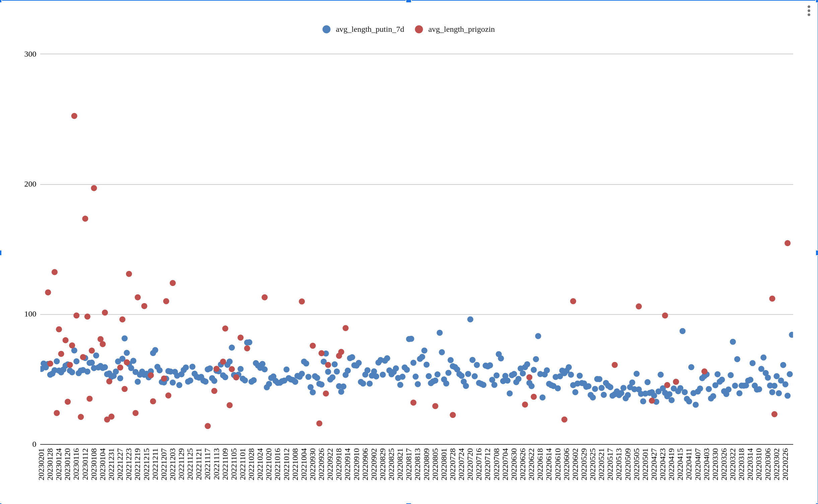Click the left-middle chart resize handle
Screen dimensions: 818x504
pos(1,253)
